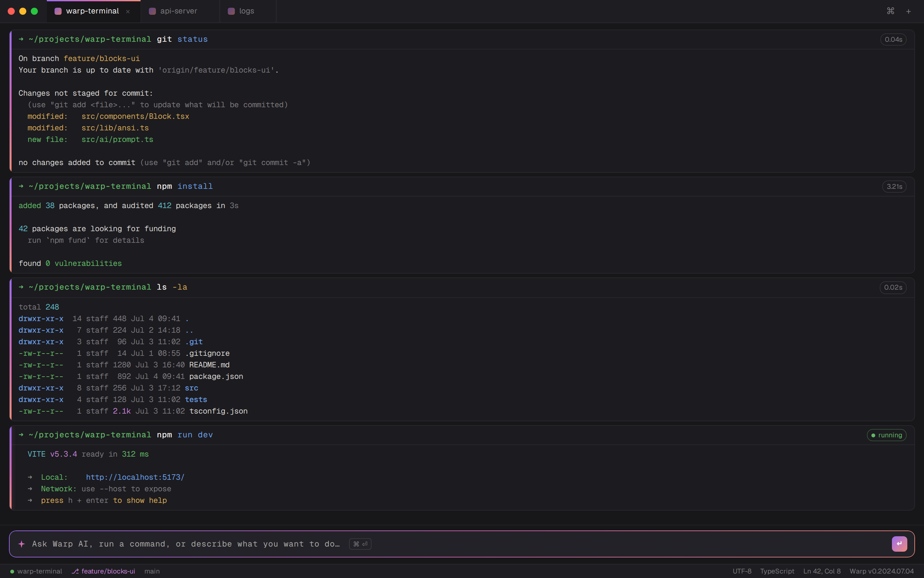The height and width of the screenshot is (578, 924).
Task: Click src/components/Block.tsx file path
Action: 135,116
